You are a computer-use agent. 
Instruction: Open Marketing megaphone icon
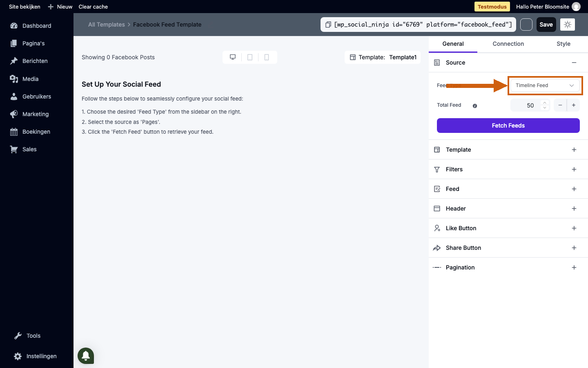coord(14,114)
